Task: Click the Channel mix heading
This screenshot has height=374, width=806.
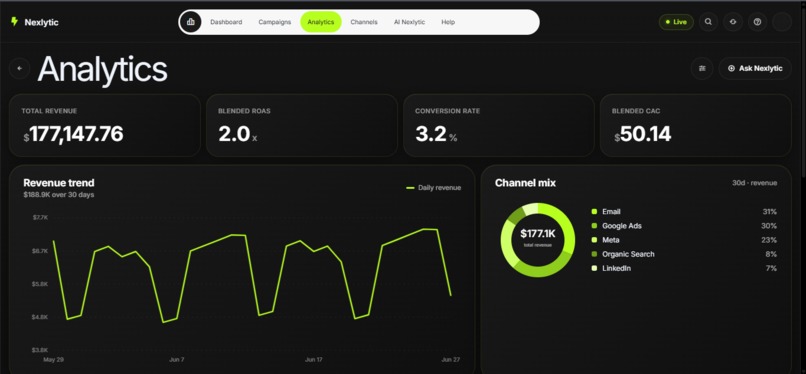Action: [525, 183]
